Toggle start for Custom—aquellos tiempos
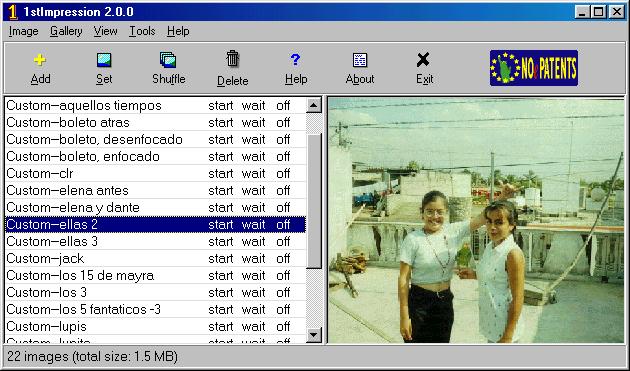Screen dimensions: 630x371 click(221, 105)
